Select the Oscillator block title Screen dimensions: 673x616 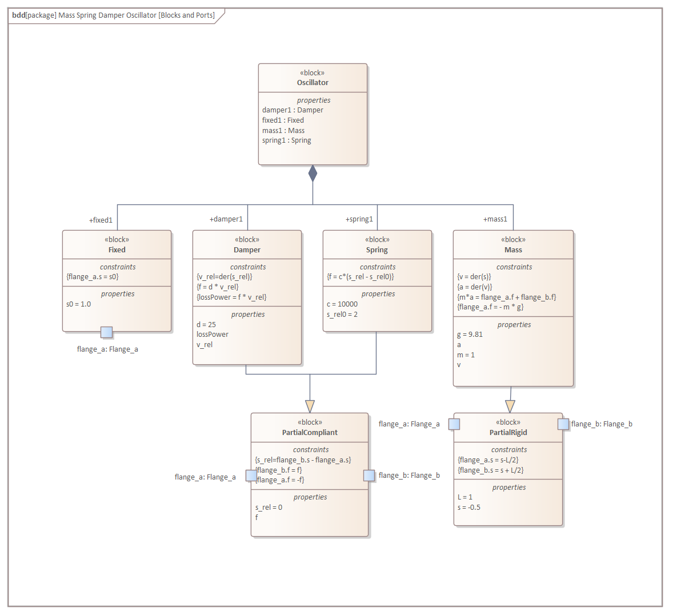(313, 83)
